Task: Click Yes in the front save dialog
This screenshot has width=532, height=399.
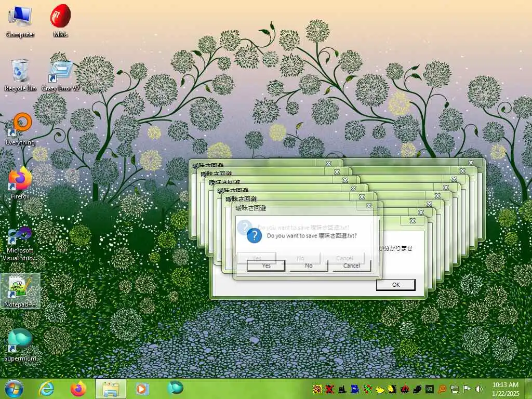Action: [266, 265]
